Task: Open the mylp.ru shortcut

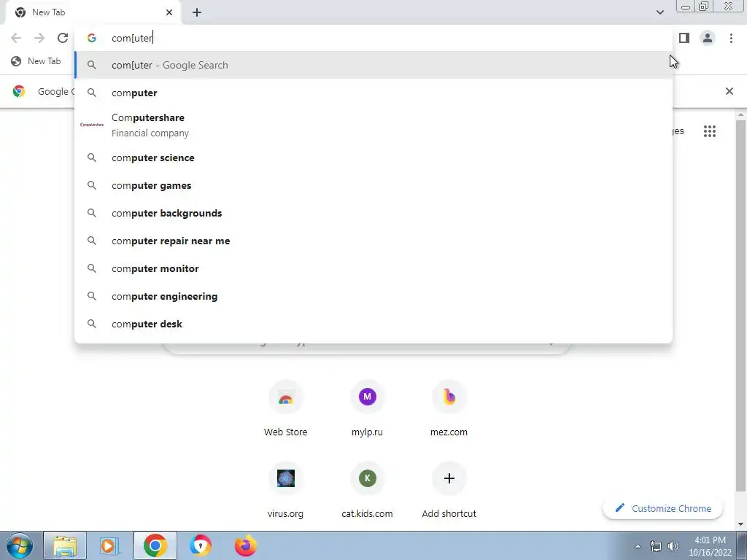Action: point(367,410)
